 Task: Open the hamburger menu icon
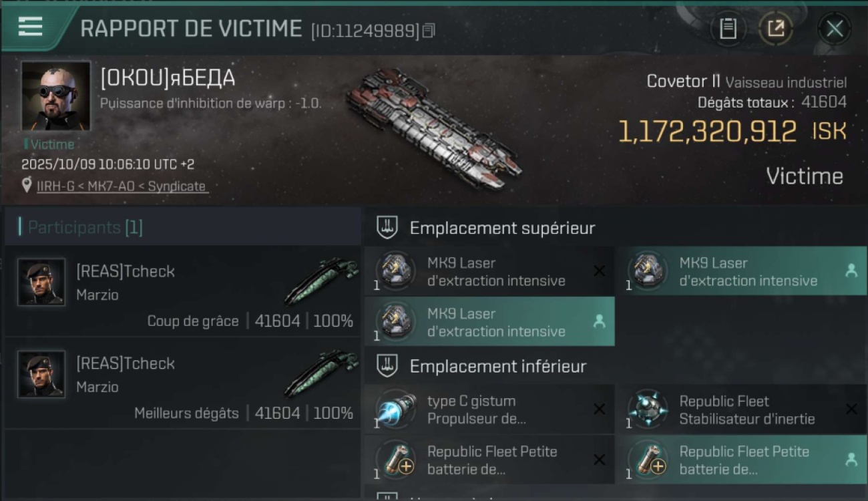(31, 27)
